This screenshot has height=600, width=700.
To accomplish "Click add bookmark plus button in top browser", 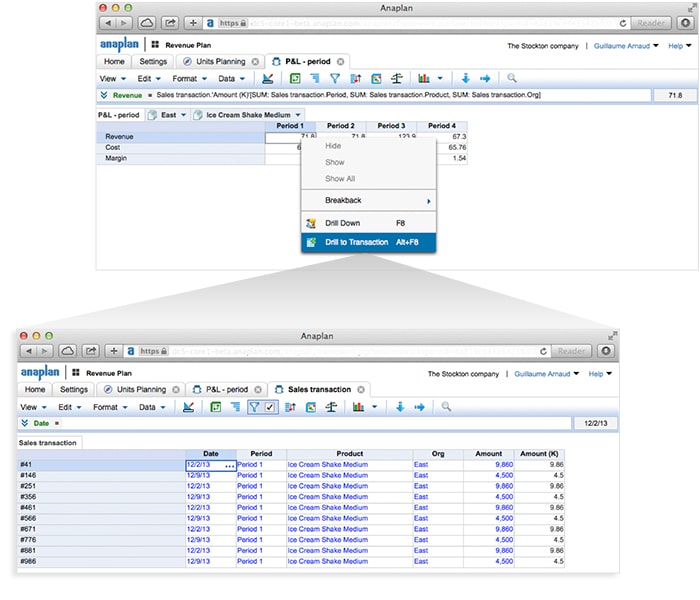I will [193, 23].
